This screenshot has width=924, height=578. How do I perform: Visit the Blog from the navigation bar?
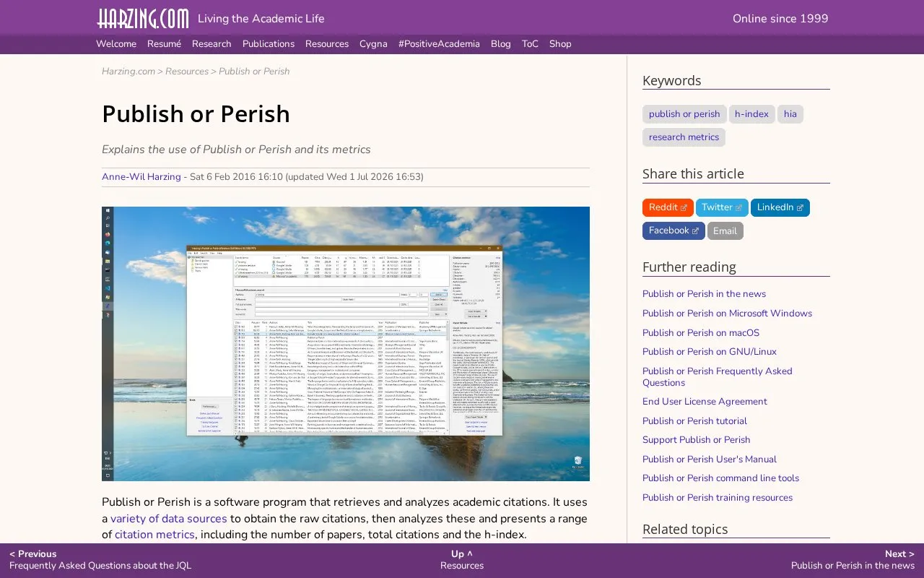point(501,44)
